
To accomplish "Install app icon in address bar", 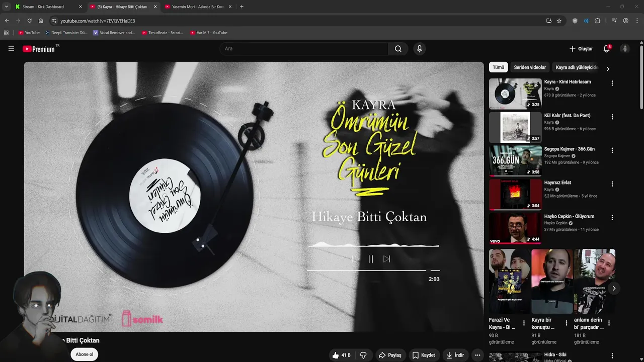I will [x=549, y=21].
